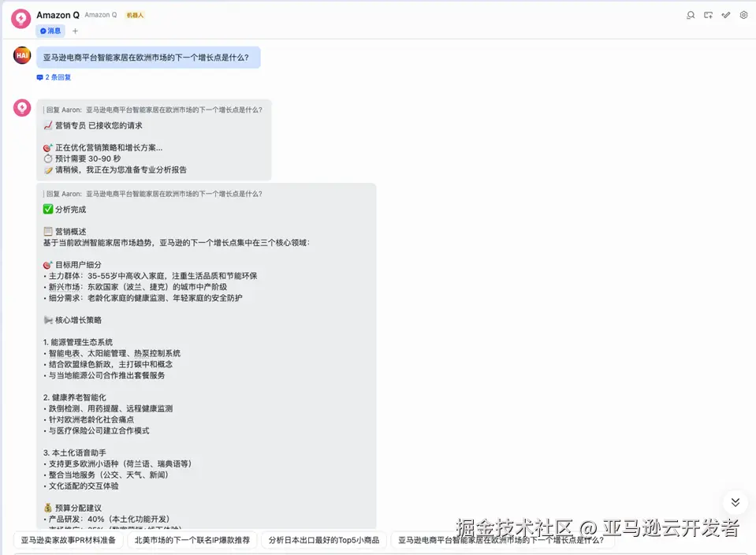This screenshot has height=555, width=756.
Task: Choose suggestion 北美市场的下一个联名IP爆款推荐
Action: pos(192,540)
